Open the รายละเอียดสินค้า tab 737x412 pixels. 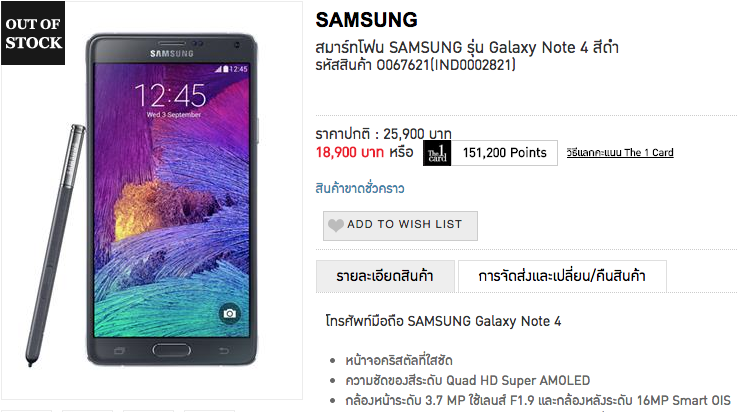(x=385, y=276)
